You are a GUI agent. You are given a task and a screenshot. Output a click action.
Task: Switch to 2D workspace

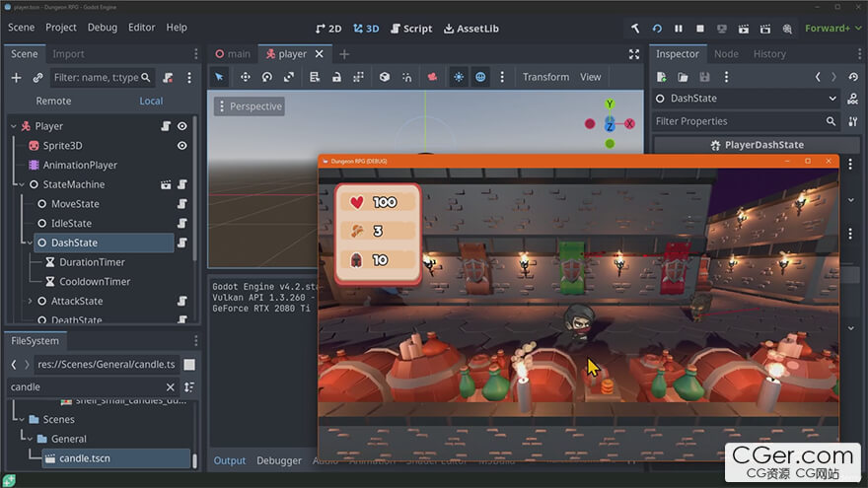(328, 29)
